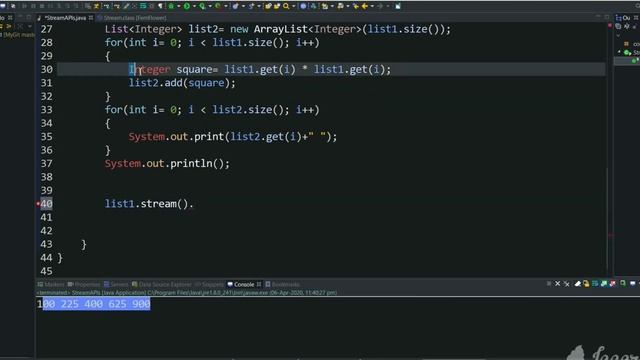This screenshot has height=360, width=640.
Task: Switch to the Stream.class editor tab
Action: coord(135,18)
